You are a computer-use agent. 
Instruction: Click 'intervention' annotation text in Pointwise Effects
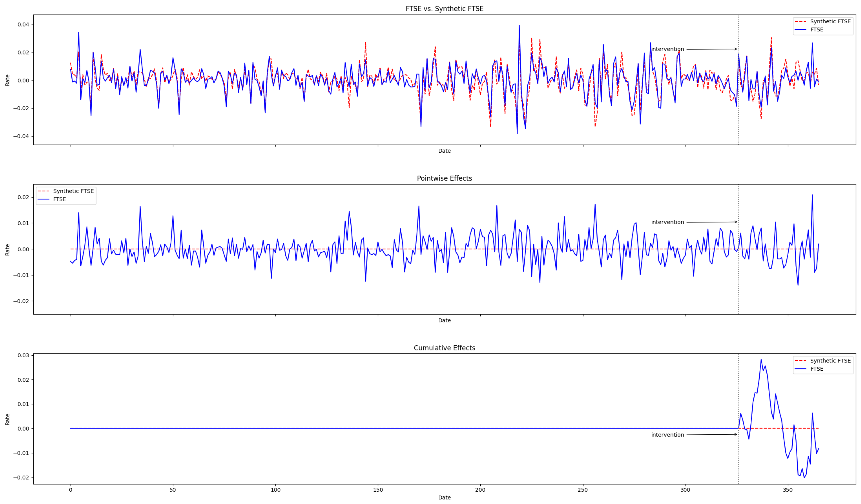667,222
